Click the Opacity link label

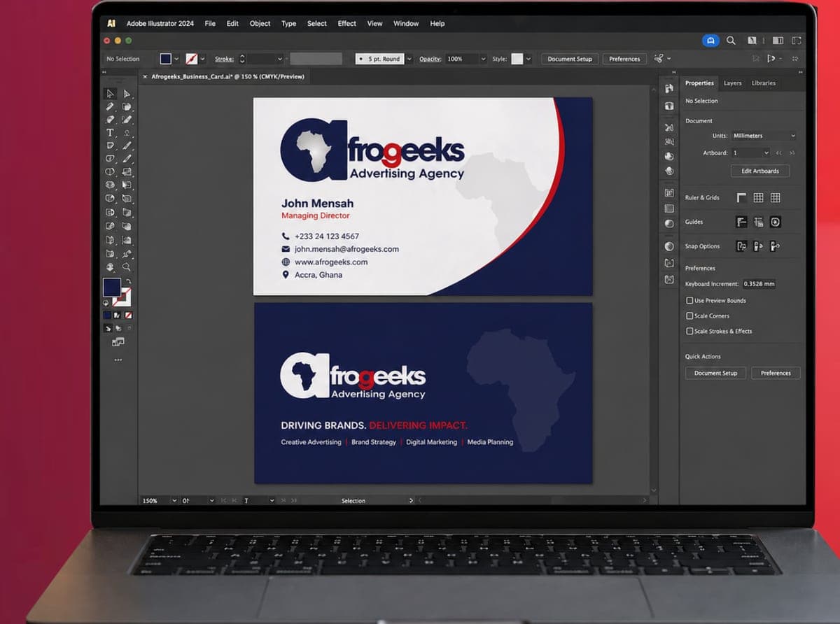click(430, 59)
